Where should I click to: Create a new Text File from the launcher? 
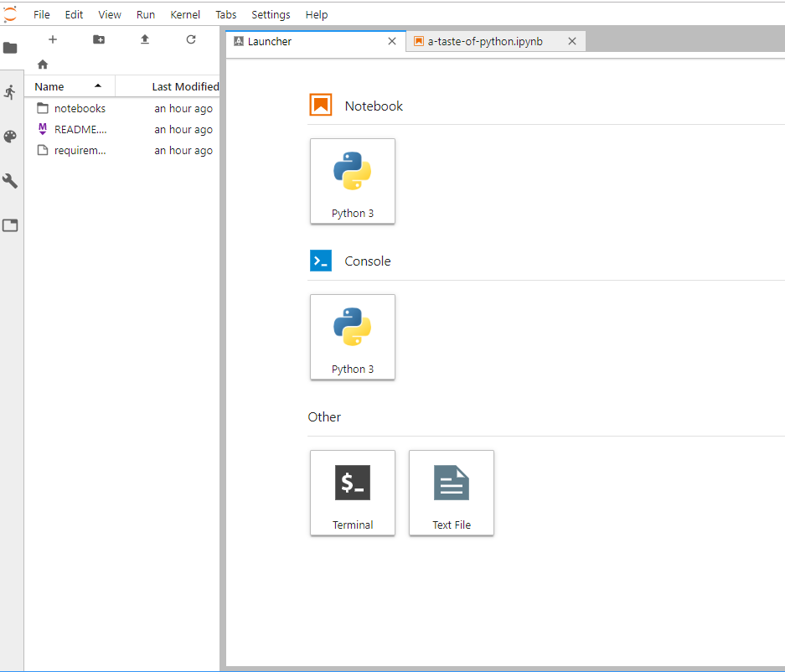click(x=452, y=493)
